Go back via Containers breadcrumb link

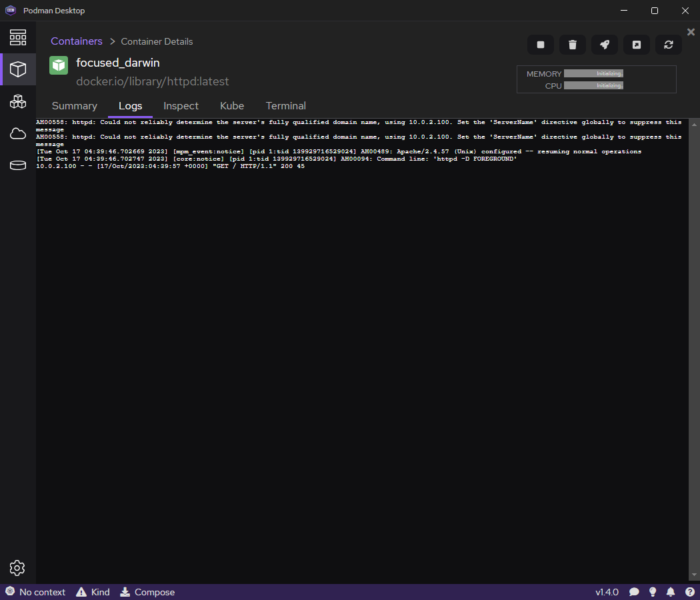point(77,41)
